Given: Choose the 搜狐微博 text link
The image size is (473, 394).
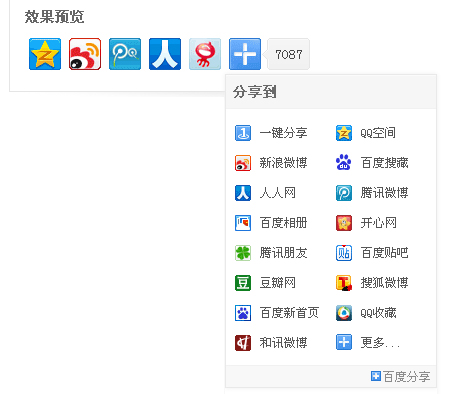Looking at the screenshot, I should 384,283.
